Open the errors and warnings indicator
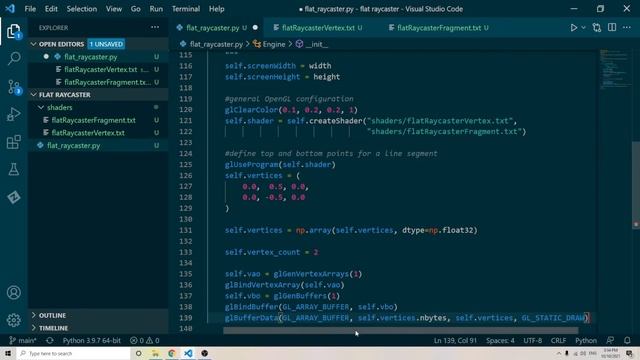This screenshot has width=640, height=360. click(144, 340)
